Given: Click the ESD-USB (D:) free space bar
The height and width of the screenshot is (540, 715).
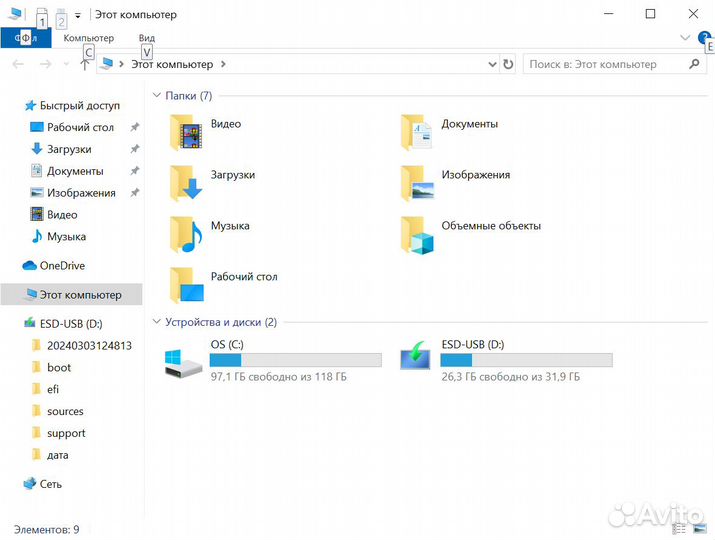Looking at the screenshot, I should [526, 360].
